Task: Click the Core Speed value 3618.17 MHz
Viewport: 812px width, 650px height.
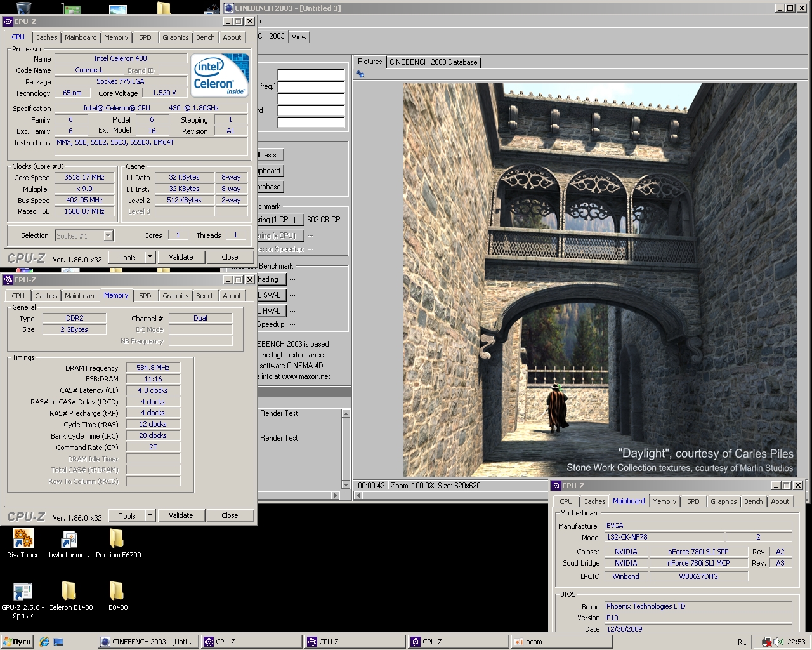Action: coord(84,177)
